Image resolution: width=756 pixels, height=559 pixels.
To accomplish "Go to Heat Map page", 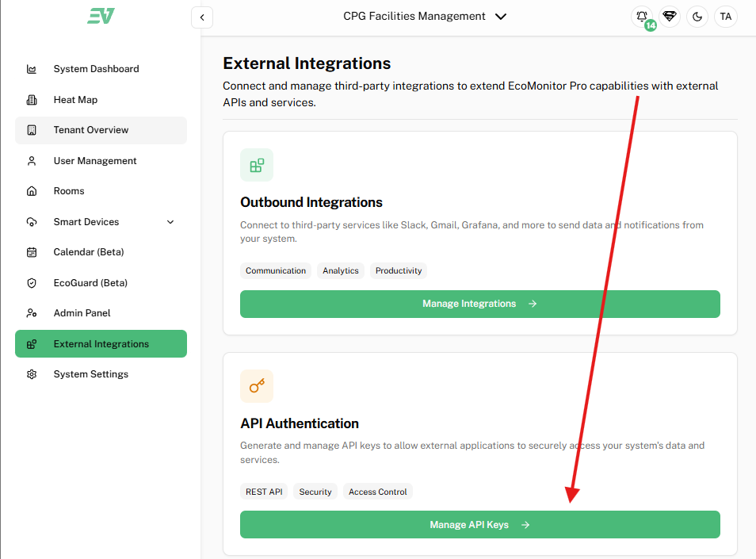I will pyautogui.click(x=75, y=100).
